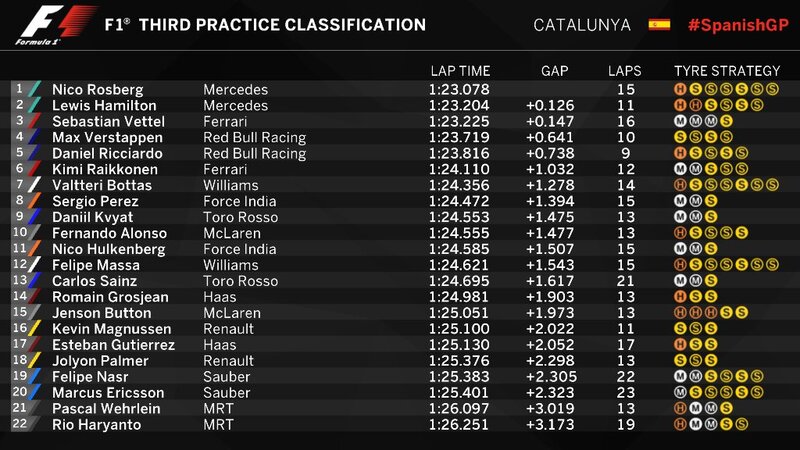This screenshot has width=800, height=450.
Task: Click the LAP TIME column header
Action: pyautogui.click(x=460, y=71)
